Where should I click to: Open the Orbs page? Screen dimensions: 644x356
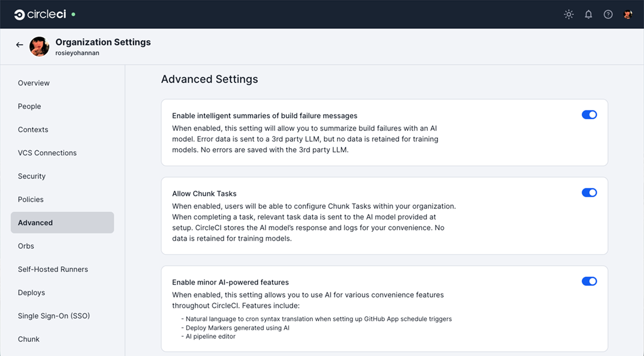(x=25, y=246)
